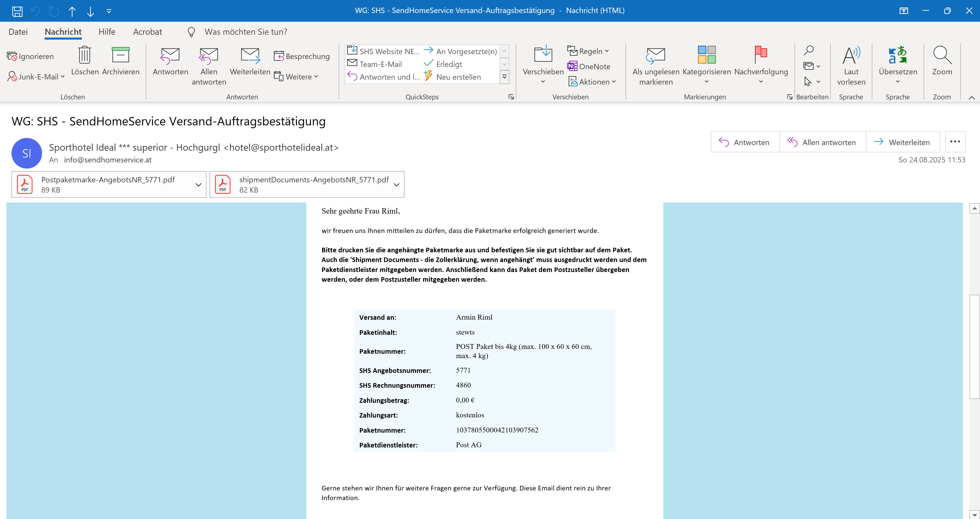The image size is (980, 519).
Task: Toggle ribbon display options in title bar
Action: (x=903, y=11)
